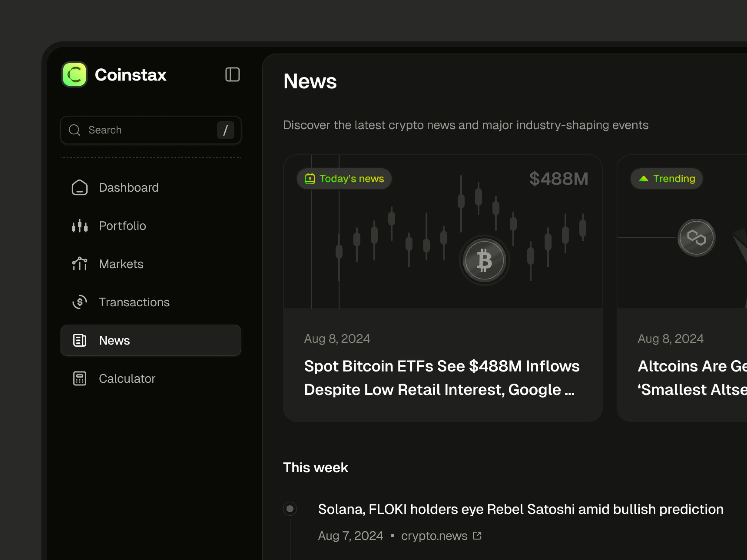Click the timeline bullet beside the Solana article
Image resolution: width=747 pixels, height=560 pixels.
pyautogui.click(x=290, y=509)
